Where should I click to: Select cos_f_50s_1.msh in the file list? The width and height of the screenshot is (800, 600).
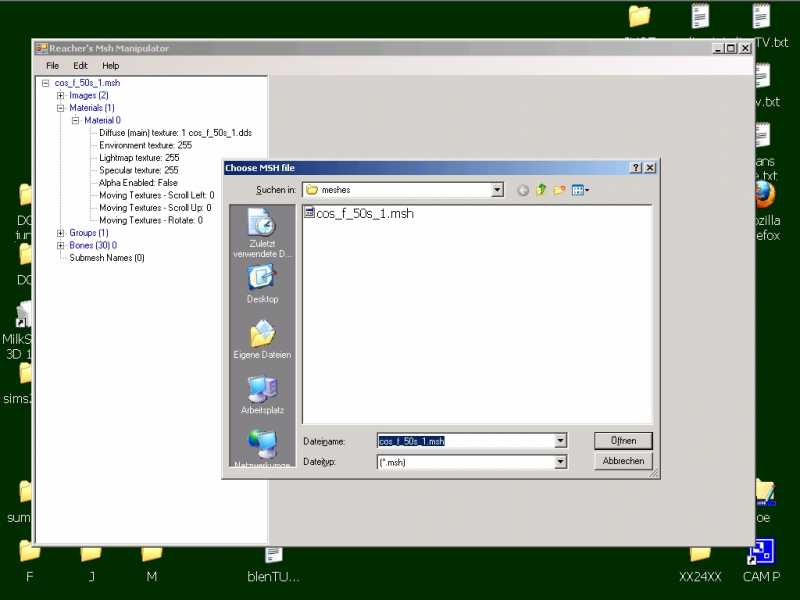pos(364,214)
